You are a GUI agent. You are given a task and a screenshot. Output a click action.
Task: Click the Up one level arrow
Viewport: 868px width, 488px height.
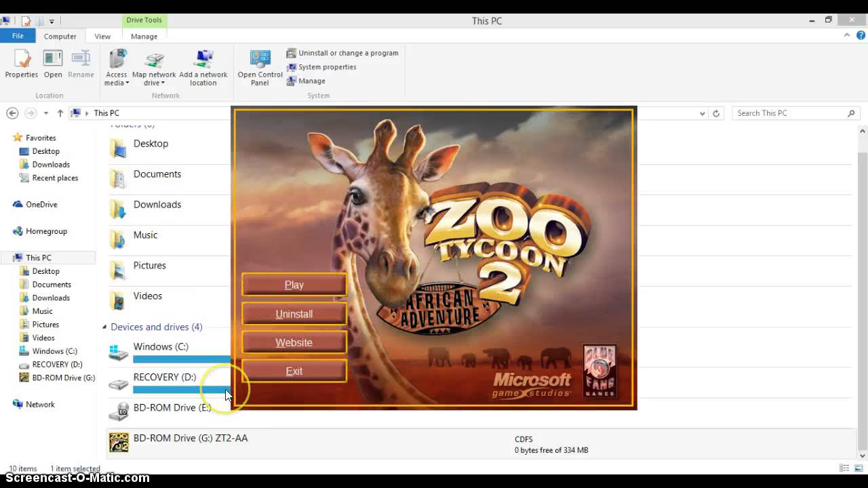point(60,113)
